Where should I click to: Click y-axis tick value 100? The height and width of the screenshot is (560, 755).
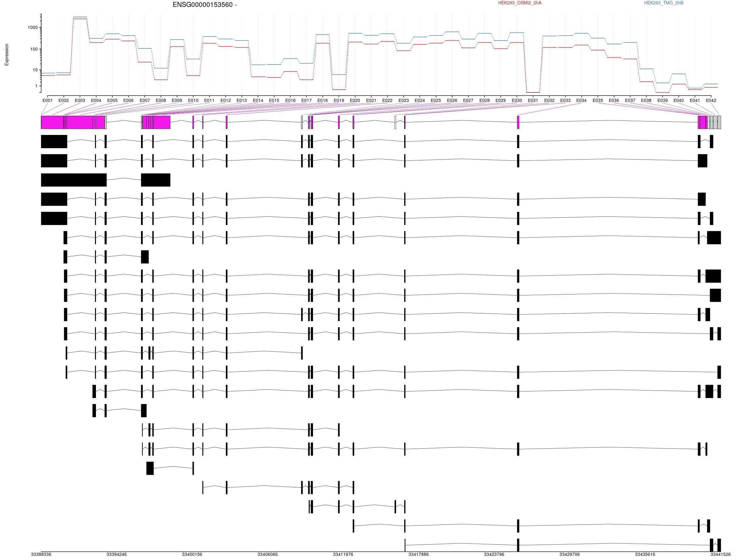[x=34, y=49]
